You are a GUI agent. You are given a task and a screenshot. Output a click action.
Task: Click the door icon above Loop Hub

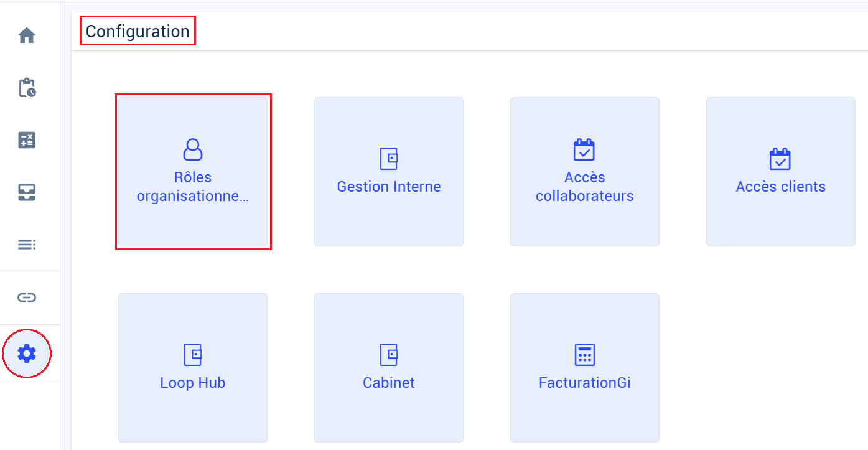point(193,355)
